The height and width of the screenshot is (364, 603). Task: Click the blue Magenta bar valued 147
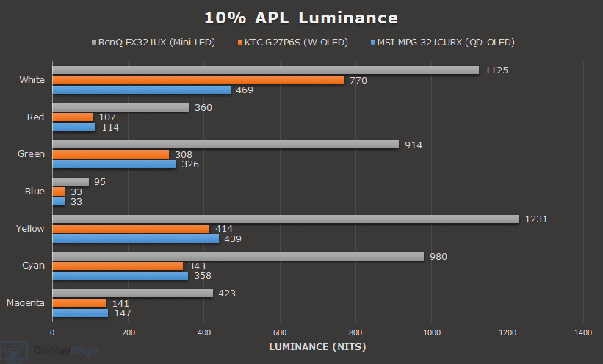click(x=80, y=313)
